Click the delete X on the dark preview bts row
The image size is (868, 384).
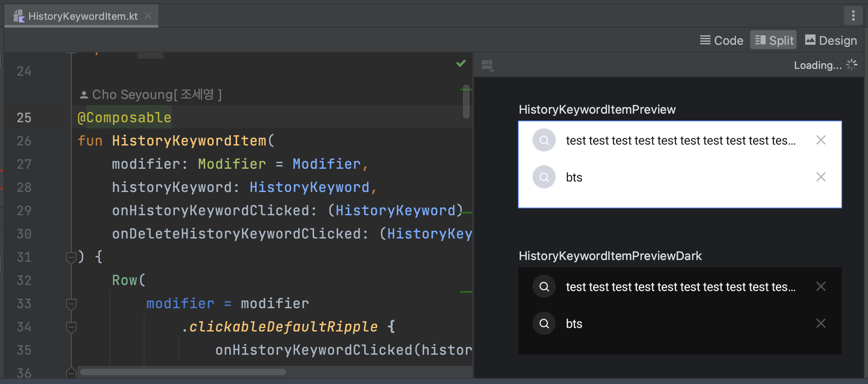[x=821, y=323]
